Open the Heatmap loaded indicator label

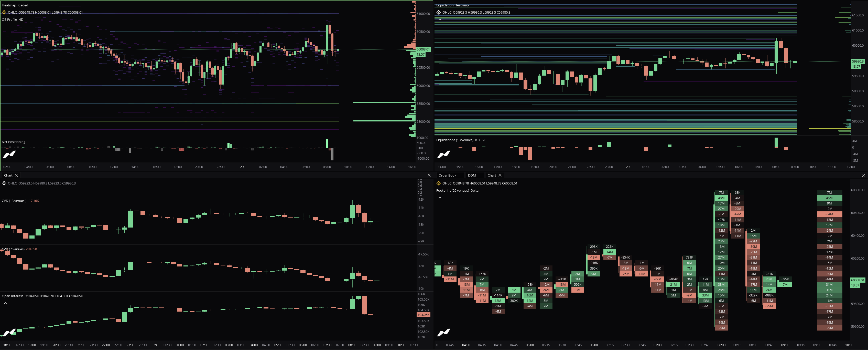pos(15,5)
